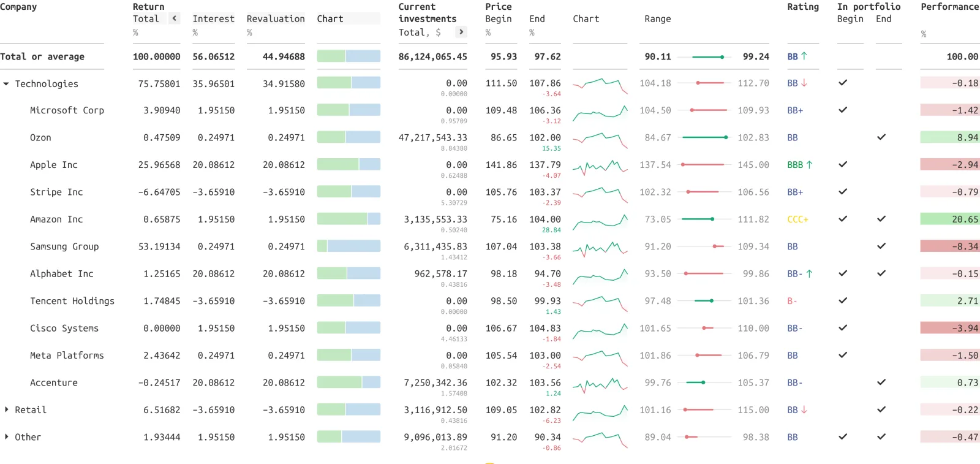The height and width of the screenshot is (464, 980).
Task: Click the up arrow beside the Total or average rating
Action: [x=804, y=56]
